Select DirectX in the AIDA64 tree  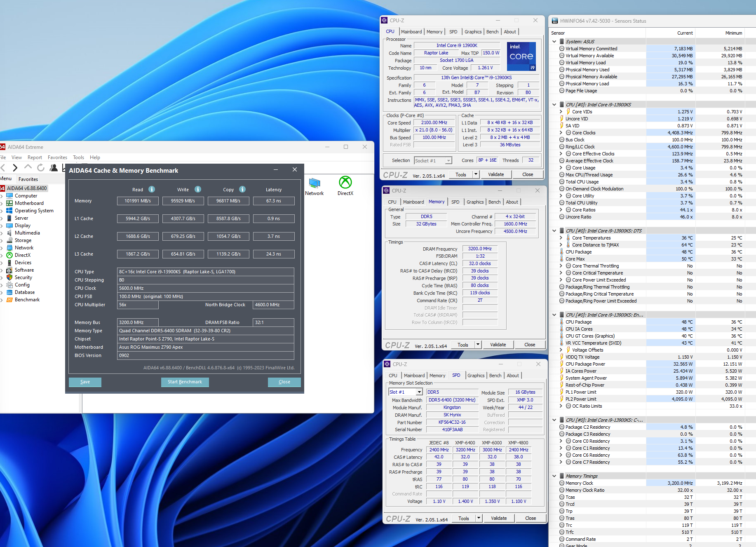point(23,255)
